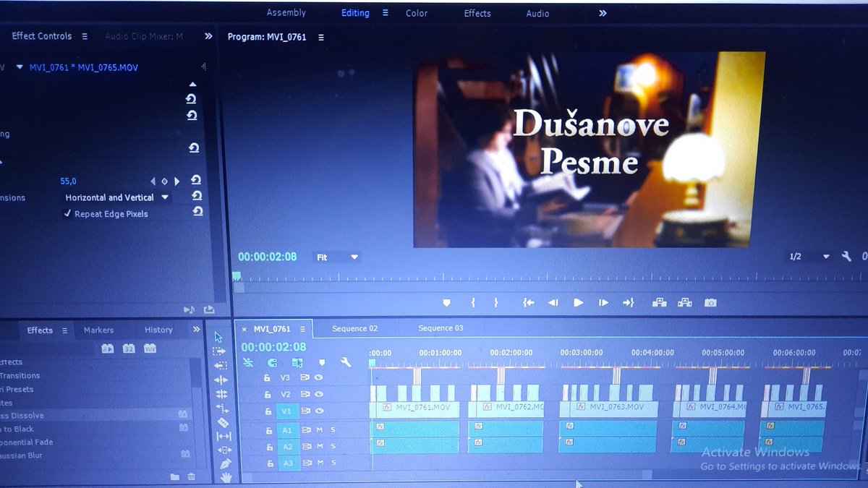Image resolution: width=868 pixels, height=488 pixels.
Task: Toggle snap in the timeline
Action: (x=272, y=362)
